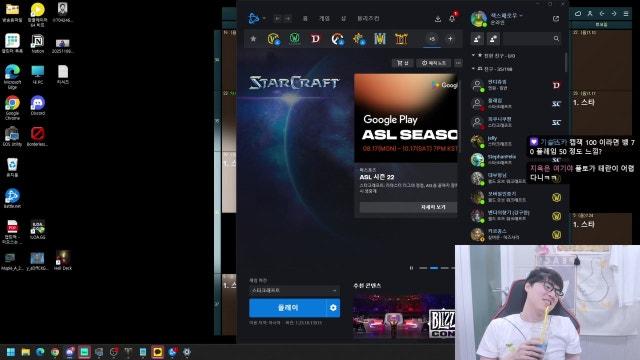Screen dimensions: 640x360
Task: Click the blue Play button
Action: pyautogui.click(x=288, y=308)
